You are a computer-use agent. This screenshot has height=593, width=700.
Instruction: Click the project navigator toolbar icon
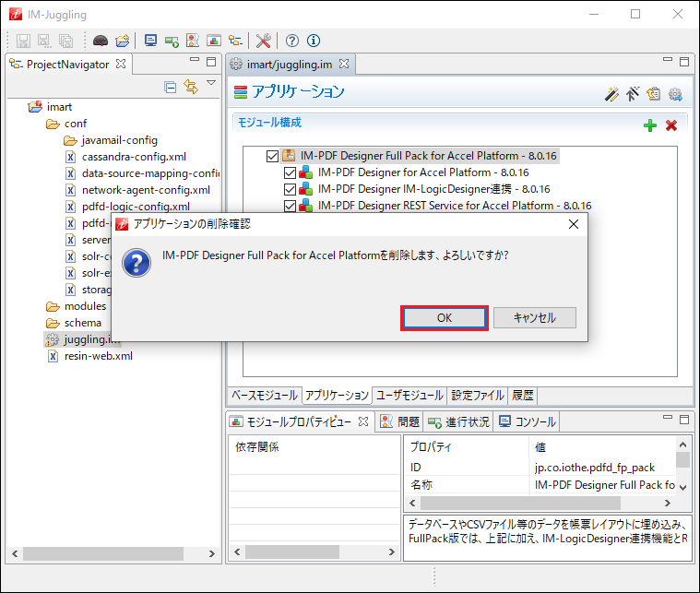[x=235, y=41]
